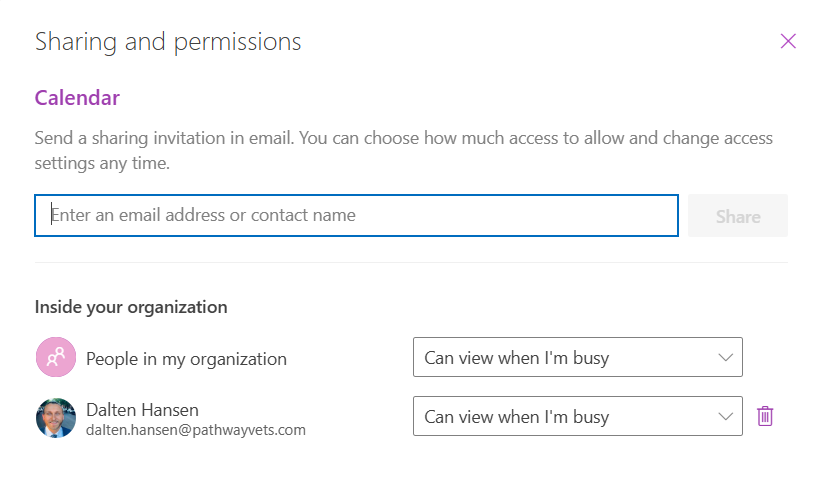Open permission dropdown for People in my organization

tap(577, 357)
